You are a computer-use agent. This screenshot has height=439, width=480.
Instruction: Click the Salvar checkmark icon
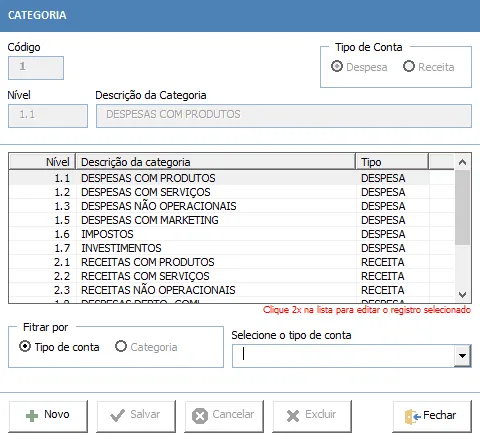pos(117,415)
